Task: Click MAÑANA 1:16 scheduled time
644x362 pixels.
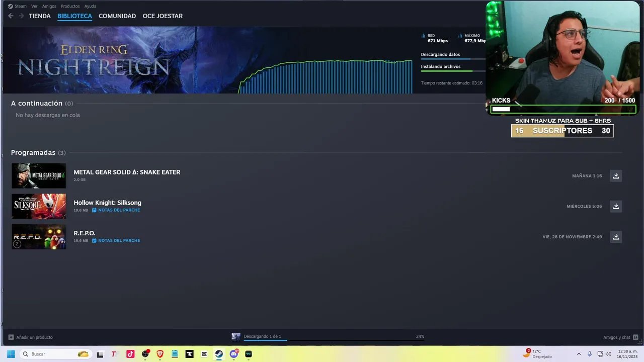Action: (587, 176)
